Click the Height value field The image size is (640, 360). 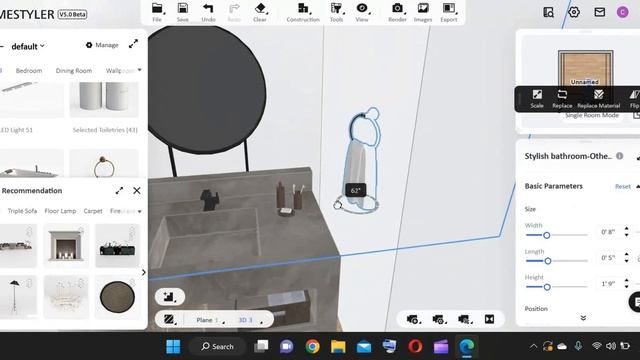coord(609,284)
